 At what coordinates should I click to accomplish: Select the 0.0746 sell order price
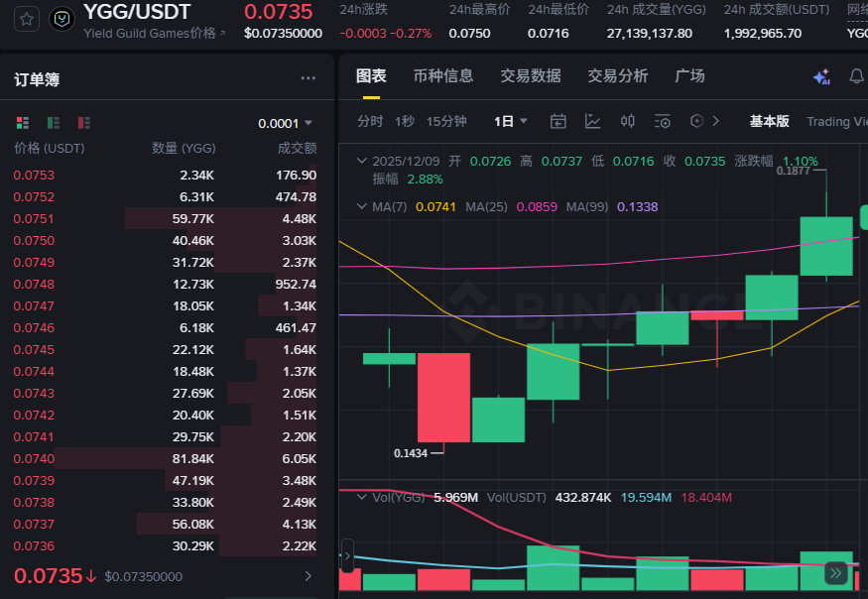coord(34,327)
